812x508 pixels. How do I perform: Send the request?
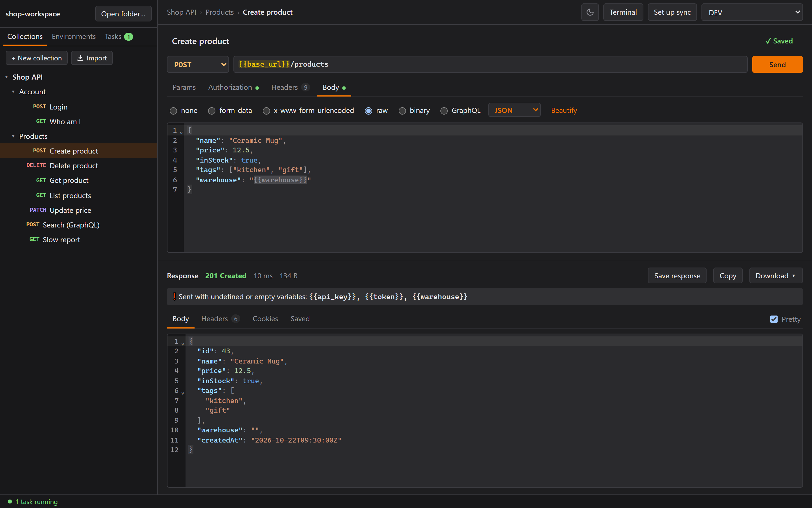(x=777, y=65)
